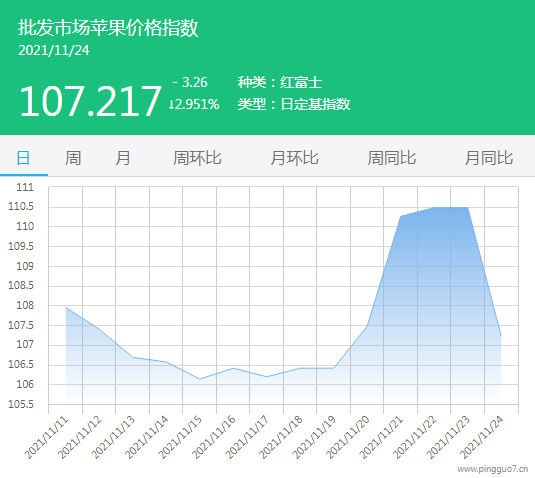This screenshot has height=478, width=535.
Task: Open the 月环比 tab
Action: [x=294, y=158]
